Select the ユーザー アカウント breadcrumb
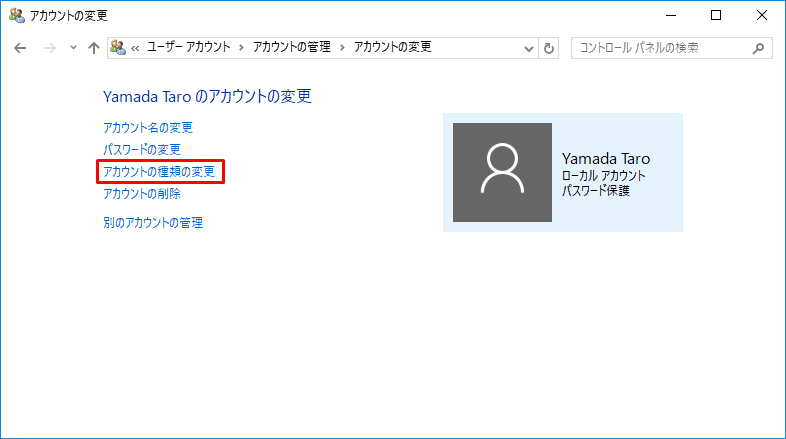This screenshot has width=786, height=439. coord(188,47)
